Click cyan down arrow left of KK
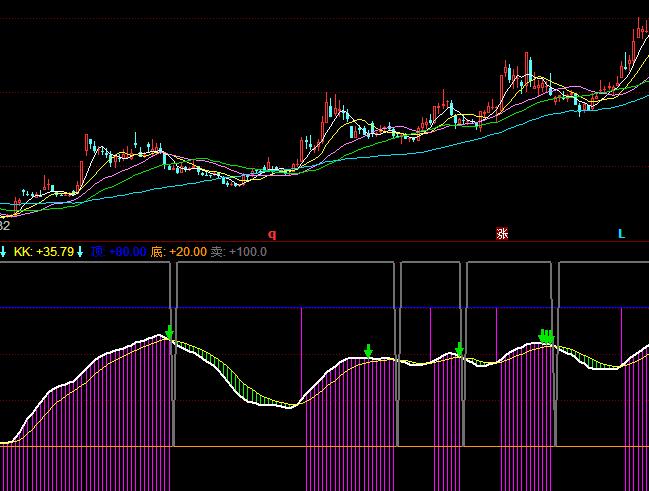The width and height of the screenshot is (649, 491). (x=3, y=252)
